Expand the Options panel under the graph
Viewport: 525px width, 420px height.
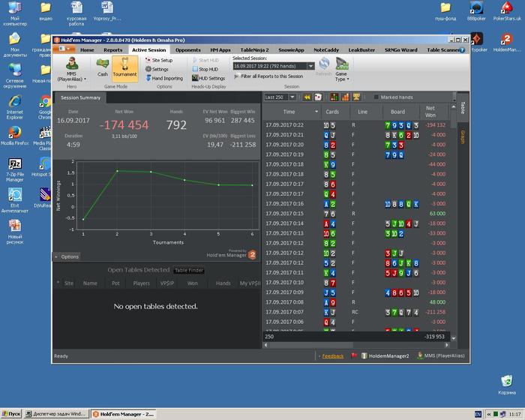[66, 257]
